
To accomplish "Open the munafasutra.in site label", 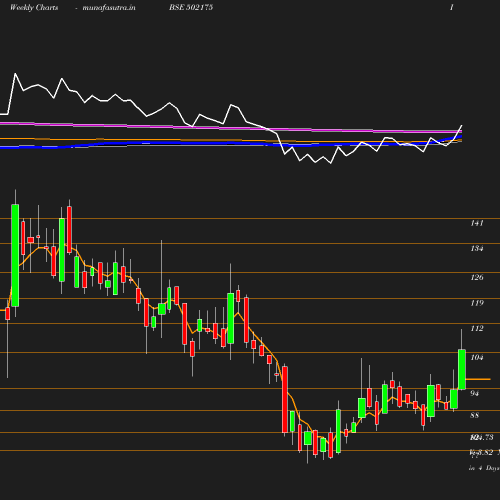I will click(109, 7).
